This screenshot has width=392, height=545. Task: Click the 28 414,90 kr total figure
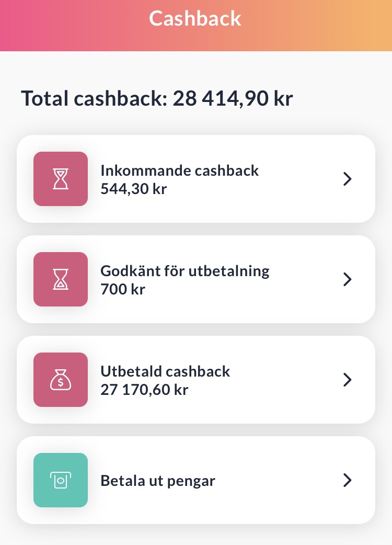click(233, 98)
